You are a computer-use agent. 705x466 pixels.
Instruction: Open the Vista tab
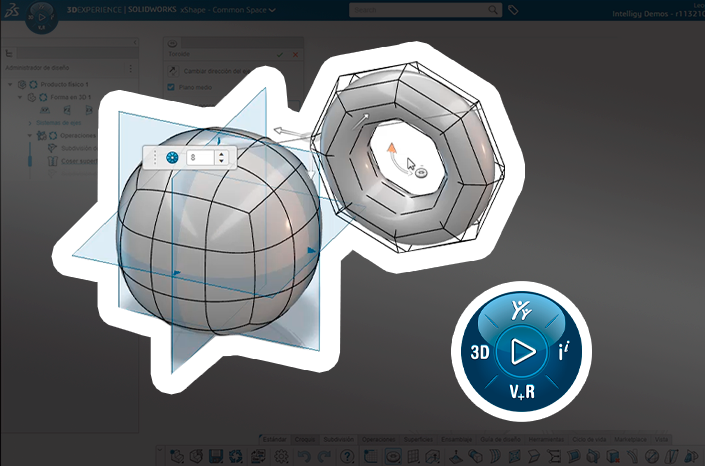coord(661,439)
